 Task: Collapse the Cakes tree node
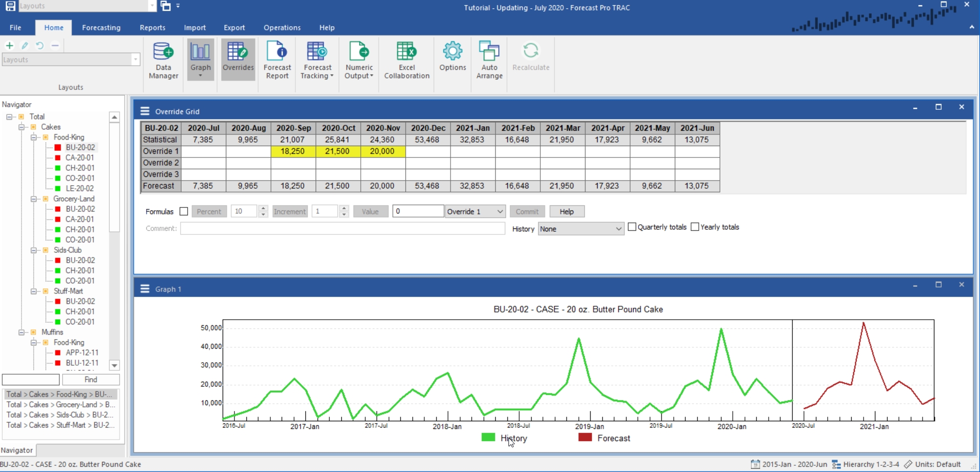point(22,127)
